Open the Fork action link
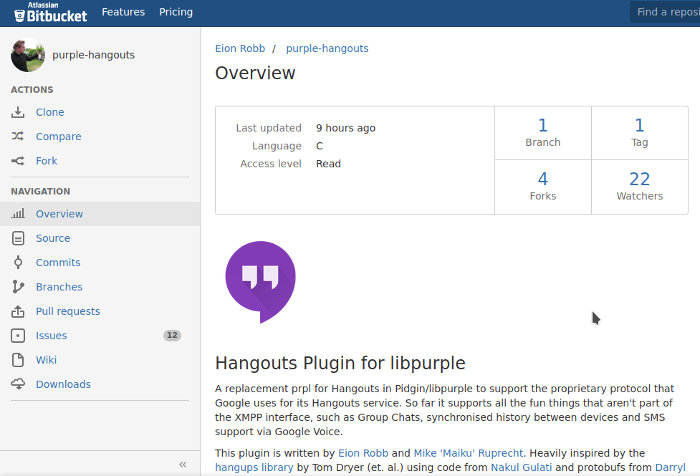The height and width of the screenshot is (476, 700). point(46,161)
